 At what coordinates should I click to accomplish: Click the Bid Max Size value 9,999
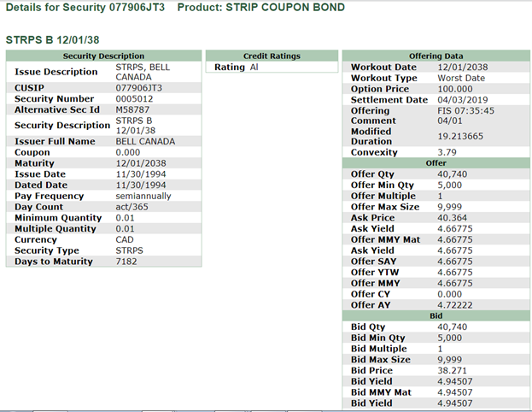coord(449,359)
